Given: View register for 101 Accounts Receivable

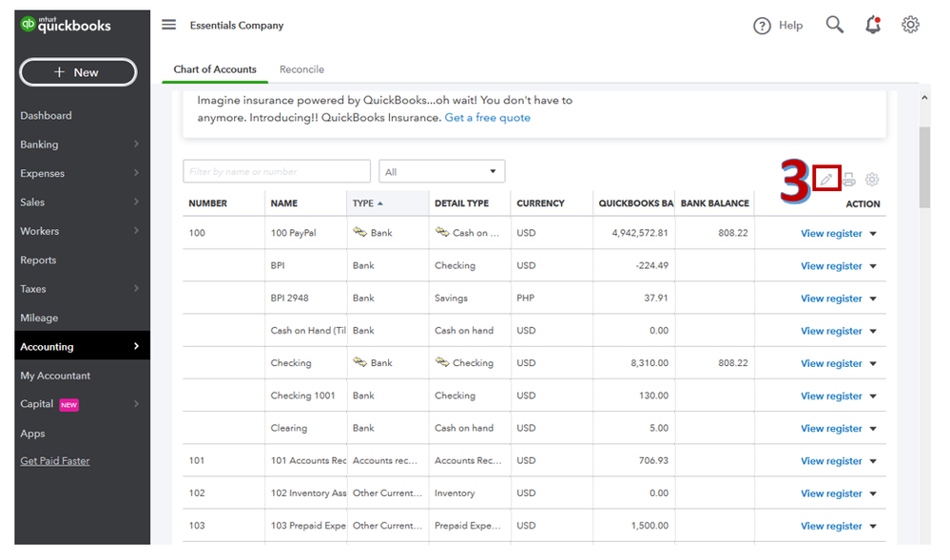Looking at the screenshot, I should click(x=831, y=461).
